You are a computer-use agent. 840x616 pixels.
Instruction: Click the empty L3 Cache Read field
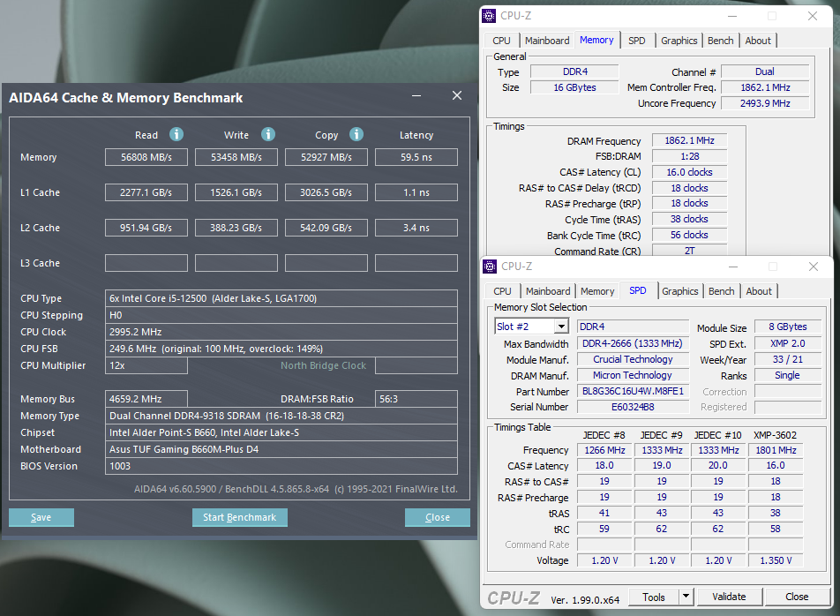tap(146, 264)
